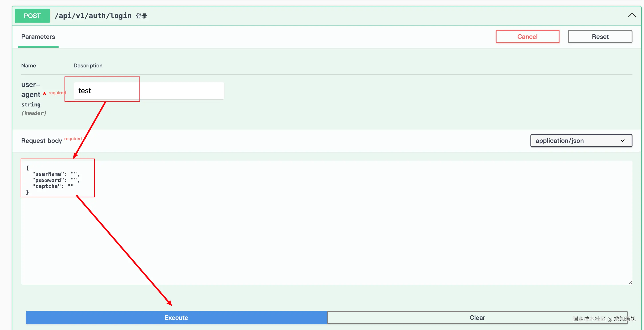Collapse the login endpoint with the chevron arrow

pos(632,16)
